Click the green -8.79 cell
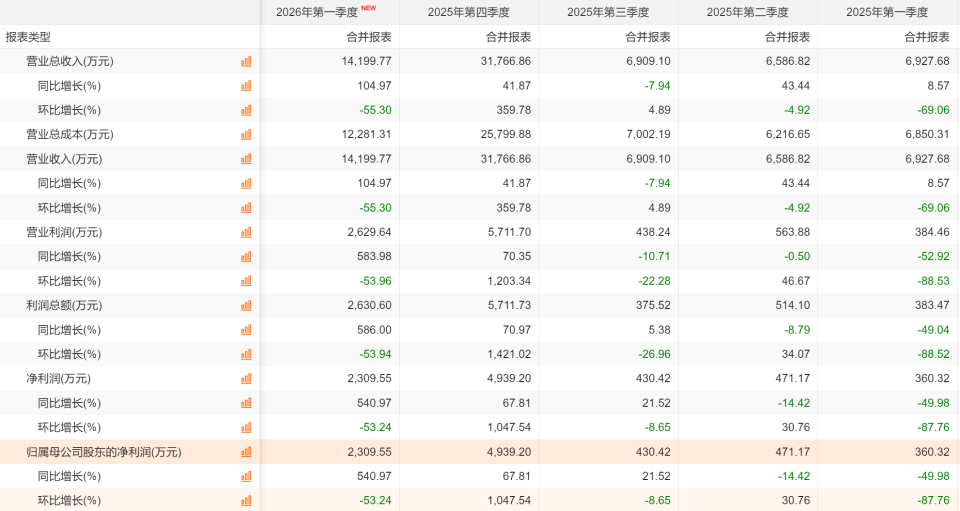960x511 pixels. coord(797,330)
